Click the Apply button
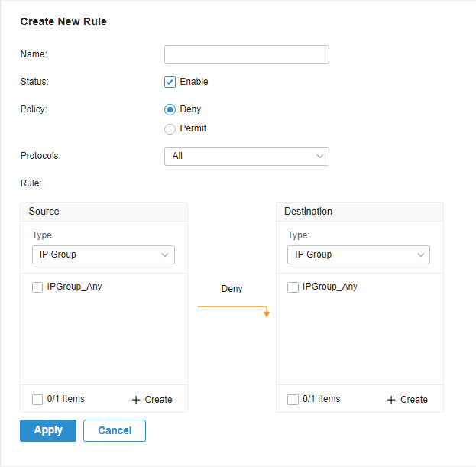The height and width of the screenshot is (467, 476). [x=48, y=430]
